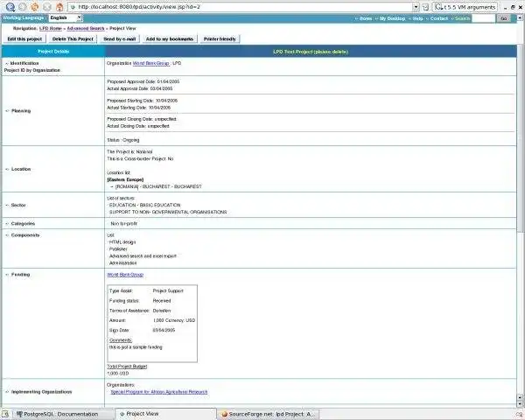Viewport: 525px width, 420px height.
Task: Click the new tab icon in tab bar
Action: point(5,414)
